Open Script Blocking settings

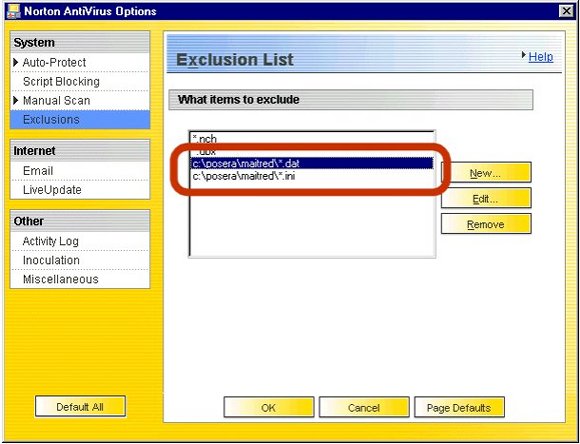click(x=61, y=81)
